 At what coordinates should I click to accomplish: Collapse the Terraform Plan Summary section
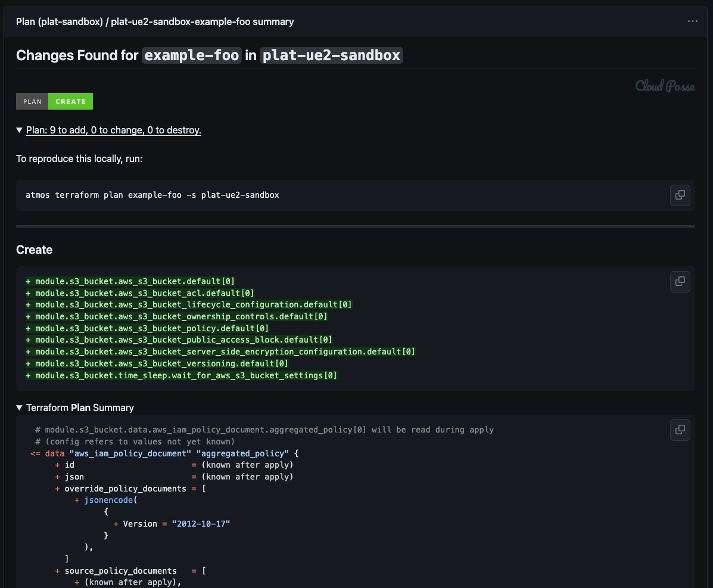tap(76, 407)
